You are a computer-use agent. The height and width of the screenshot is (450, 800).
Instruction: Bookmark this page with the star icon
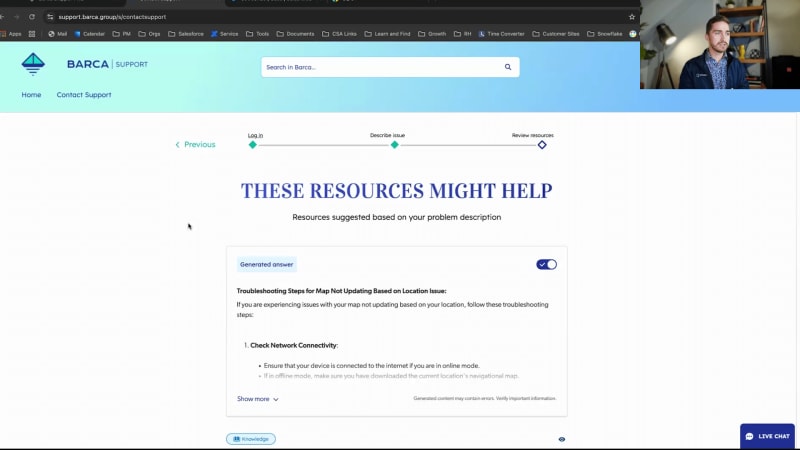[x=632, y=17]
